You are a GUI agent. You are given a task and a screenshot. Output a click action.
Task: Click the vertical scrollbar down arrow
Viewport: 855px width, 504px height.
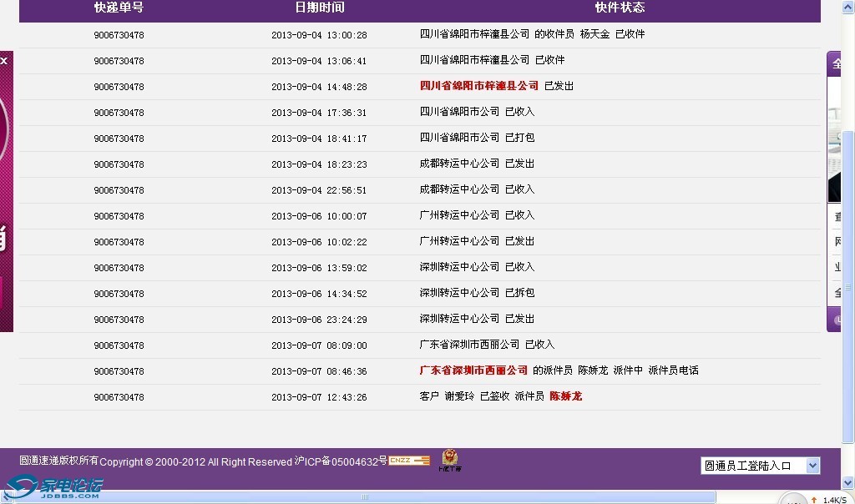tap(848, 483)
